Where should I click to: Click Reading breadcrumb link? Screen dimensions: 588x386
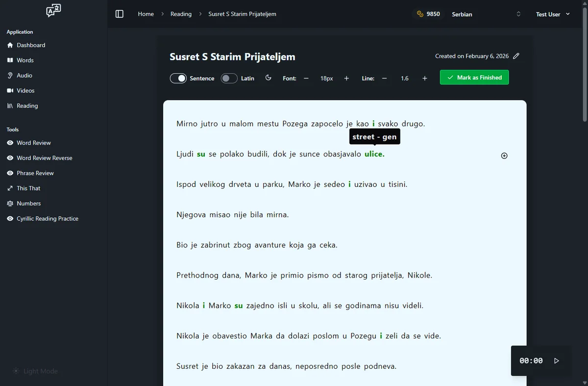181,14
